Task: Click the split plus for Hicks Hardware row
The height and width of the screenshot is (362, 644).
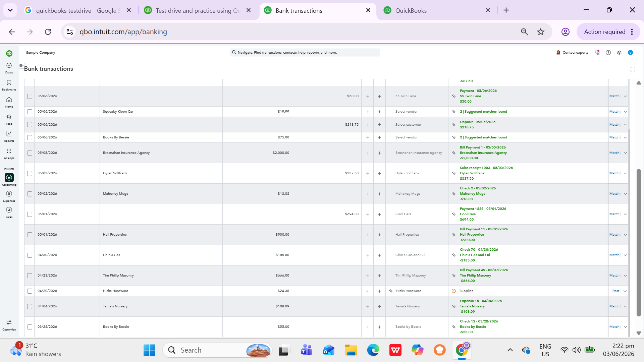Action: pyautogui.click(x=367, y=291)
